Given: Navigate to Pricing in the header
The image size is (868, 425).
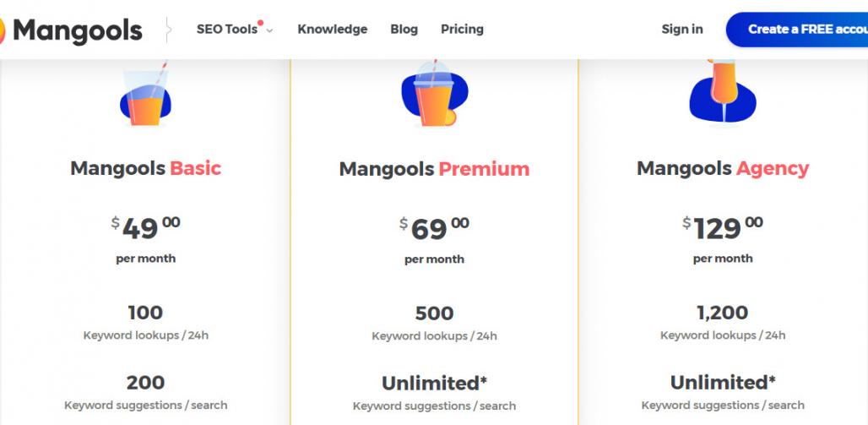Looking at the screenshot, I should coord(462,30).
